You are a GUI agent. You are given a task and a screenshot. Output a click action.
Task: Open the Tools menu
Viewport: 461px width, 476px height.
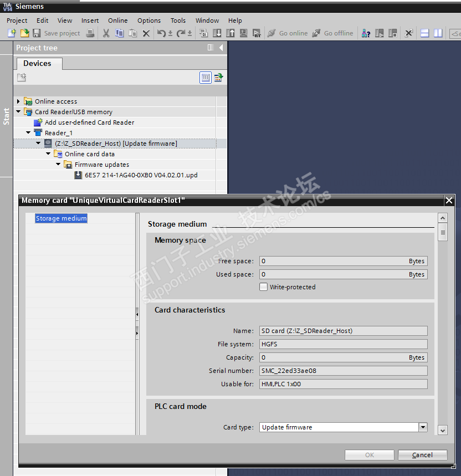[178, 21]
